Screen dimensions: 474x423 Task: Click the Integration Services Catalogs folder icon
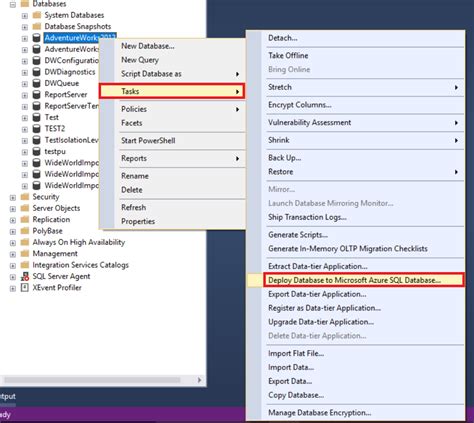25,265
